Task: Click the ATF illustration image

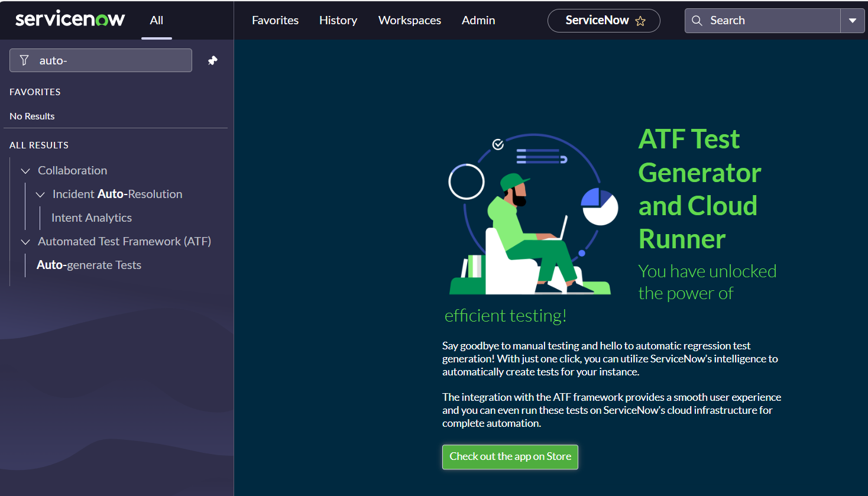Action: tap(534, 214)
